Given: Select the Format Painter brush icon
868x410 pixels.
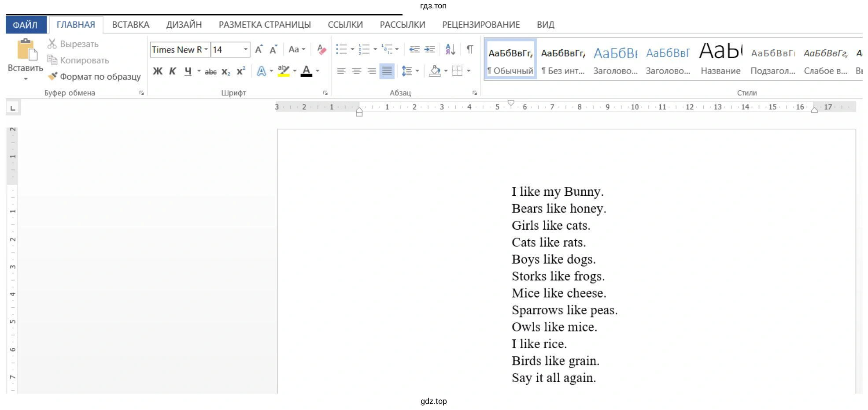Looking at the screenshot, I should click(x=52, y=76).
